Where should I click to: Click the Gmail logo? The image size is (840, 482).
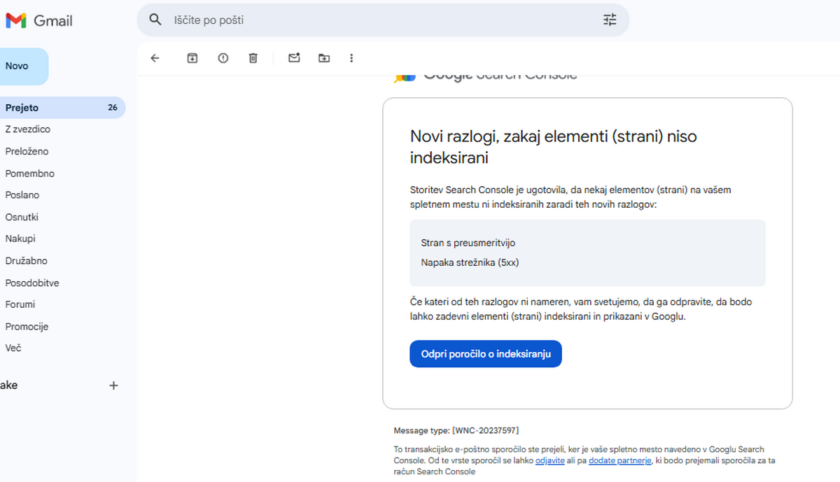pyautogui.click(x=39, y=21)
